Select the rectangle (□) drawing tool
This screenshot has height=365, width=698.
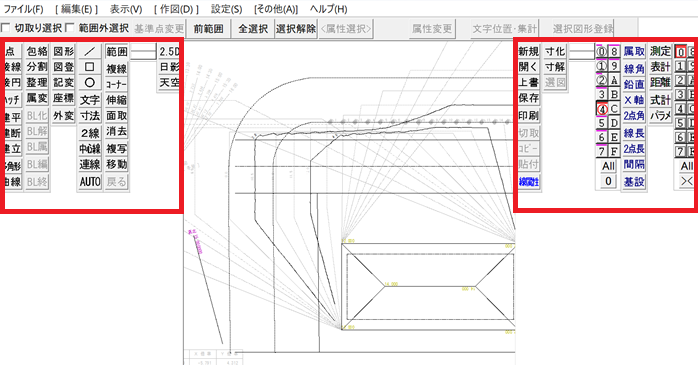[90, 67]
